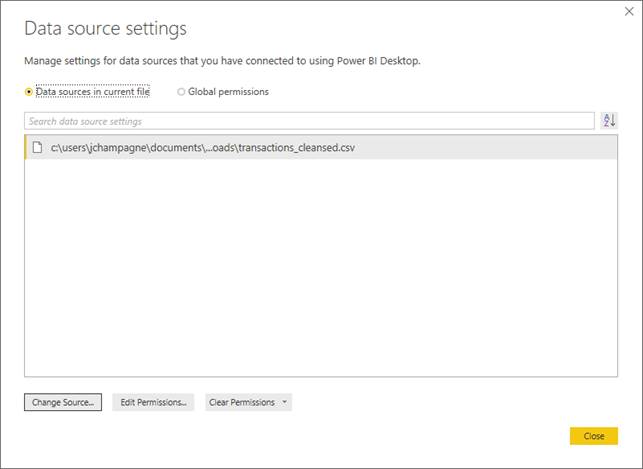Sort data sources with the A-Z icon
643x469 pixels.
(x=609, y=121)
